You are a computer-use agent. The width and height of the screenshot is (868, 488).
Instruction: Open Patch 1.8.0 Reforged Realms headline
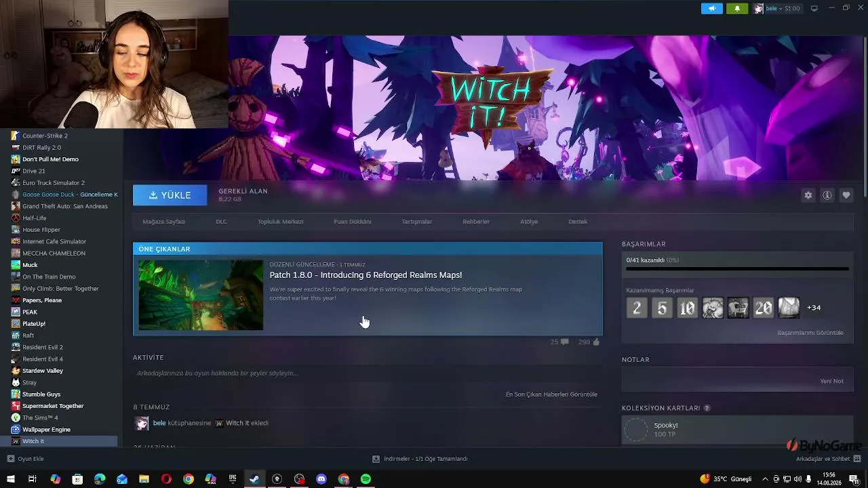[366, 275]
